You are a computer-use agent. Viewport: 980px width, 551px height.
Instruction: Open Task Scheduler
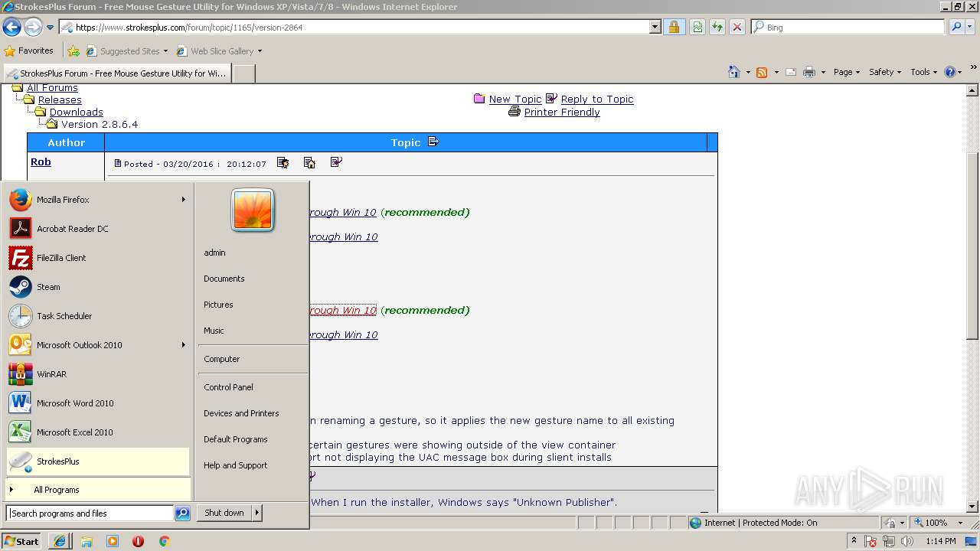[x=98, y=316]
